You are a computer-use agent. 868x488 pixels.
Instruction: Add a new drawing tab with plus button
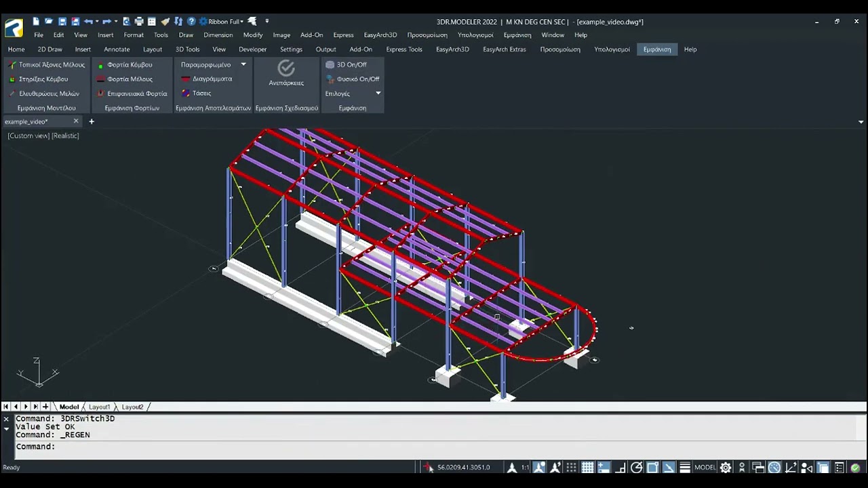pos(92,122)
